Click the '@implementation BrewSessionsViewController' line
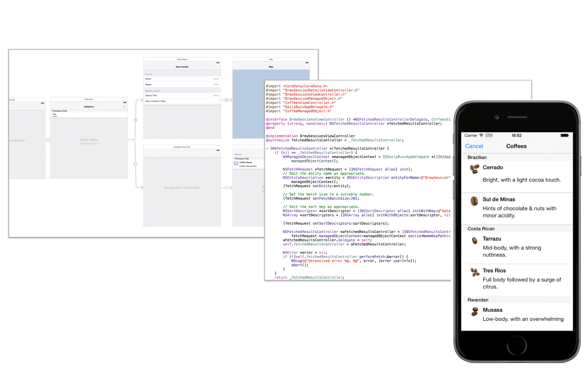The width and height of the screenshot is (588, 388). (310, 136)
